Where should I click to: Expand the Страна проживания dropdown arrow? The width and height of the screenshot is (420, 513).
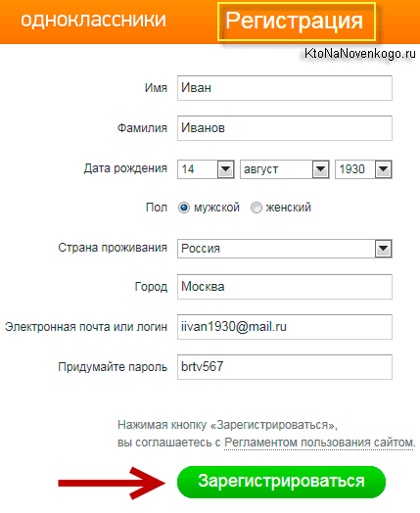pyautogui.click(x=384, y=249)
